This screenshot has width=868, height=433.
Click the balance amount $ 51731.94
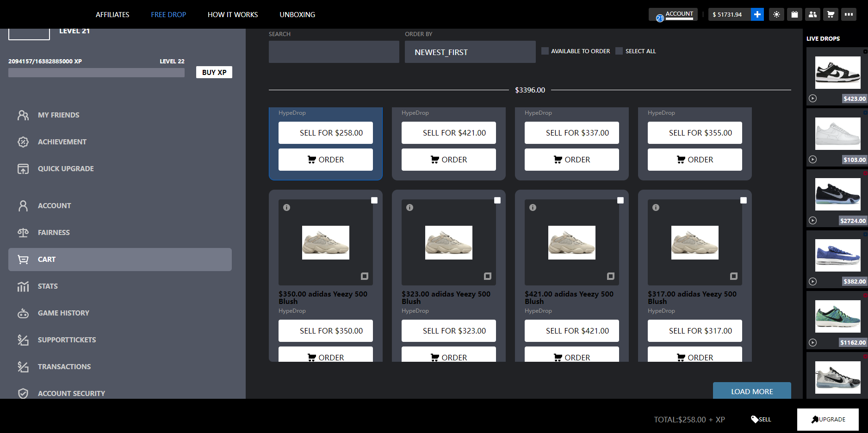click(727, 14)
